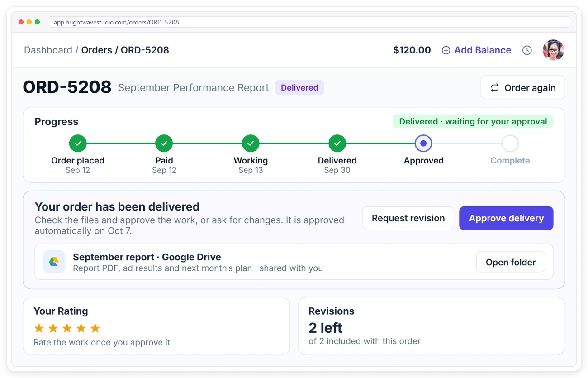The width and height of the screenshot is (588, 378).
Task: Click the Progress section heading
Action: click(57, 121)
